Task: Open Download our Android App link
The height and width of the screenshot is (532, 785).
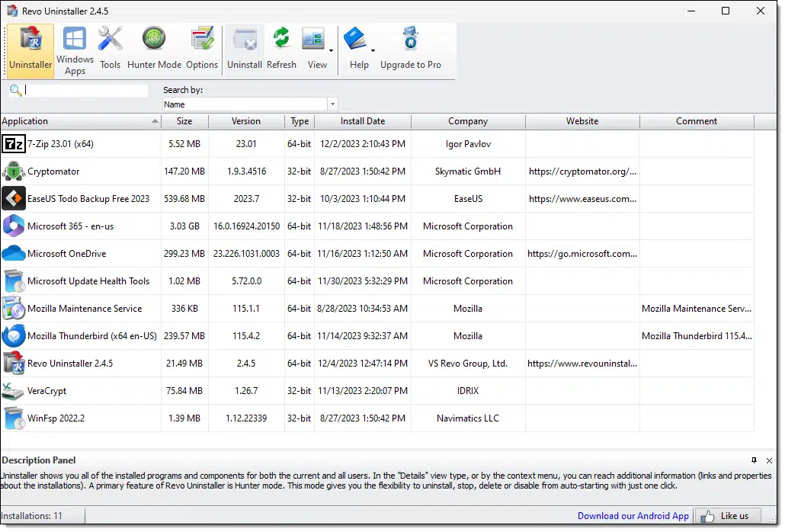Action: pos(633,516)
